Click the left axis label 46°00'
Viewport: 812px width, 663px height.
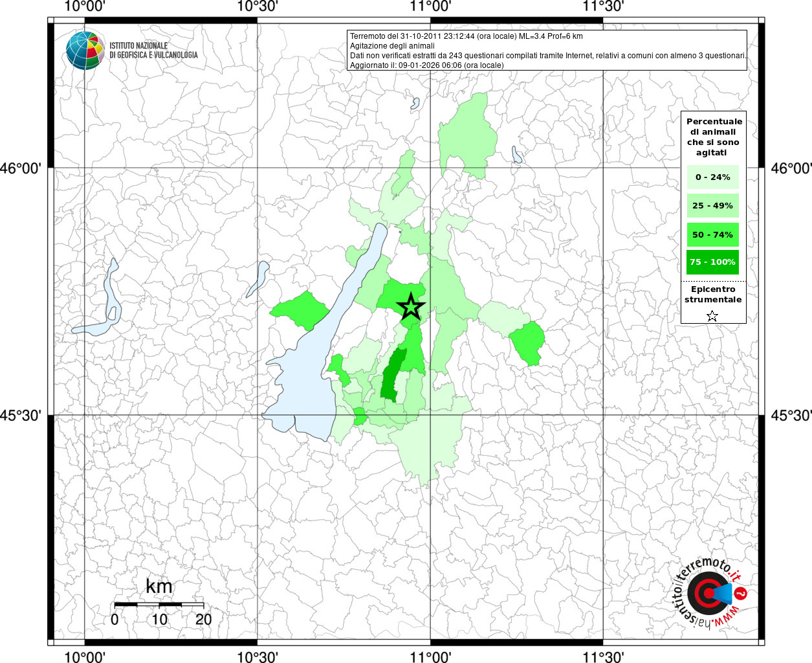(x=21, y=168)
